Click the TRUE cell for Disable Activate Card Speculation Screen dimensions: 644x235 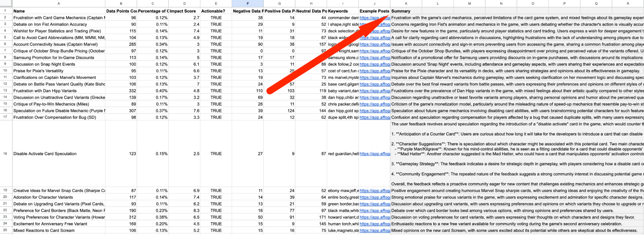pyautogui.click(x=216, y=154)
